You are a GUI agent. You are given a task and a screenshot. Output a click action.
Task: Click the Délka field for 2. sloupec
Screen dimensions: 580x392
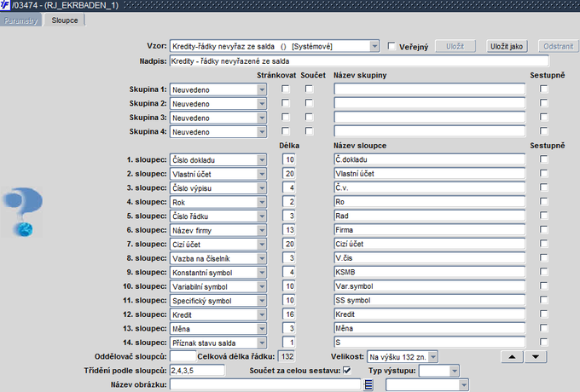pyautogui.click(x=288, y=173)
